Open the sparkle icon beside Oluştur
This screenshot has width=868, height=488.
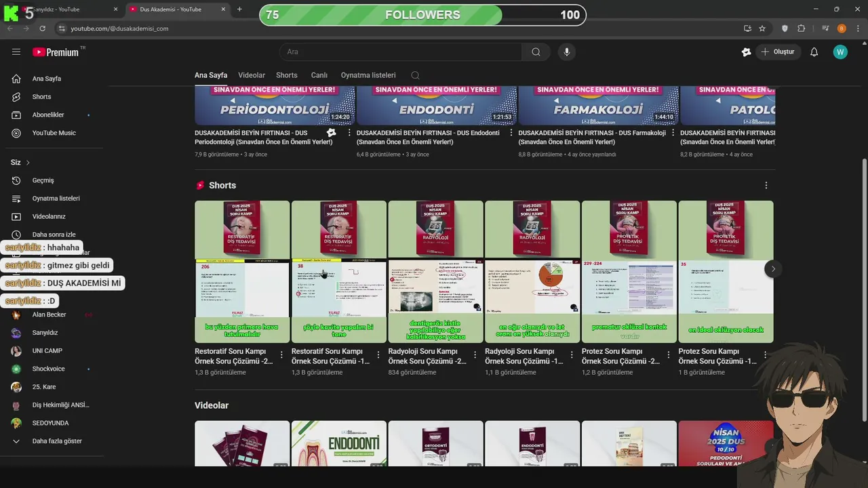point(747,52)
